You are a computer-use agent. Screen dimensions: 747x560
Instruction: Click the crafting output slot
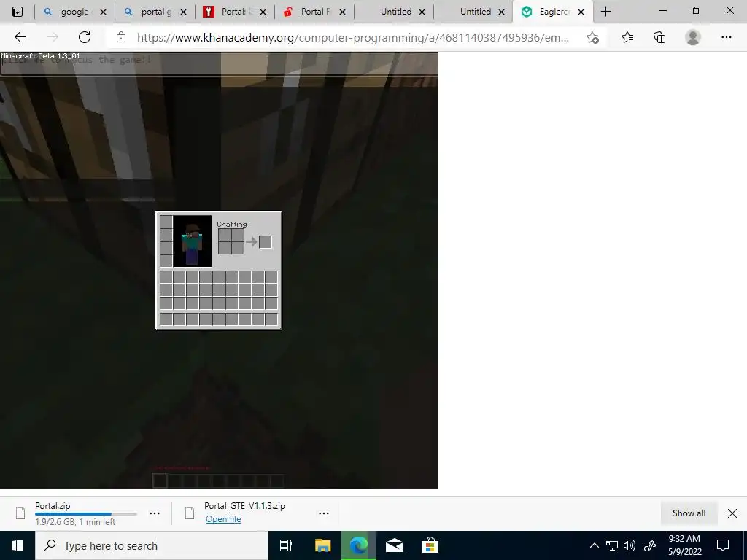(x=266, y=242)
